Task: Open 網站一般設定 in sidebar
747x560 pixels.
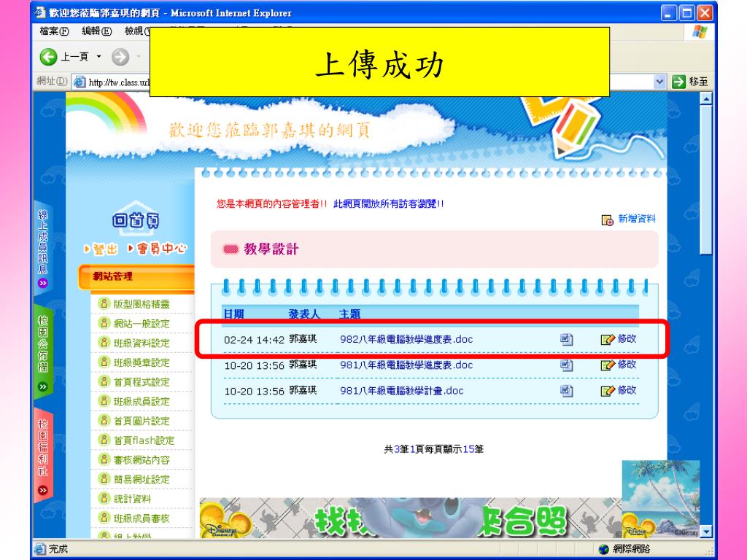Action: click(142, 324)
